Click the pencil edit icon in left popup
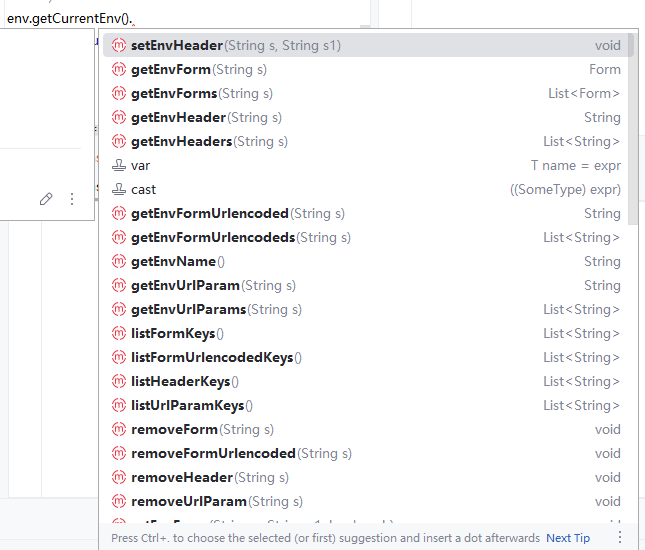Viewport: 645px width, 550px height. 46,199
